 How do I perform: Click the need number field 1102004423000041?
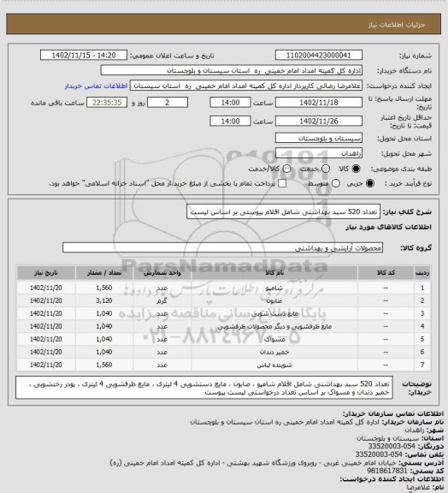coord(319,56)
